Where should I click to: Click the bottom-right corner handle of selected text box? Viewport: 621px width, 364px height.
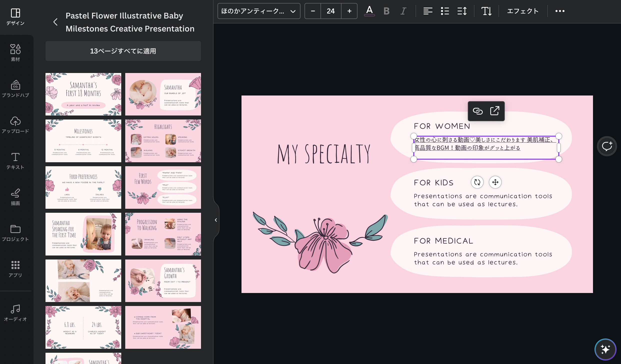559,159
